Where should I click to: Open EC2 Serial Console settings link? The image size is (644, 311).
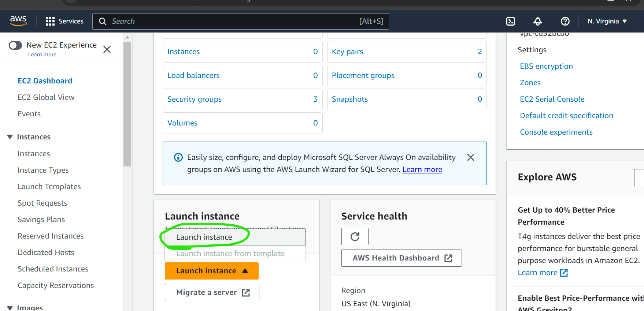(552, 99)
